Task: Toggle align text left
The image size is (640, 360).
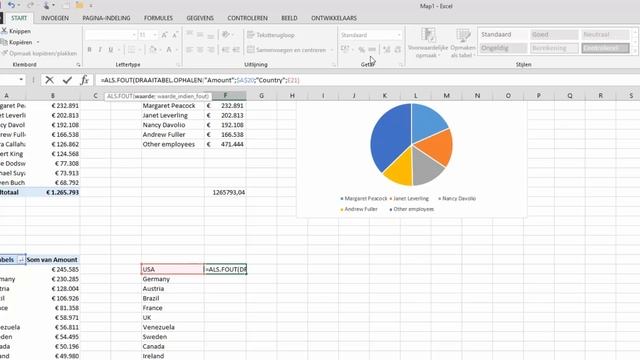Action: tap(189, 50)
